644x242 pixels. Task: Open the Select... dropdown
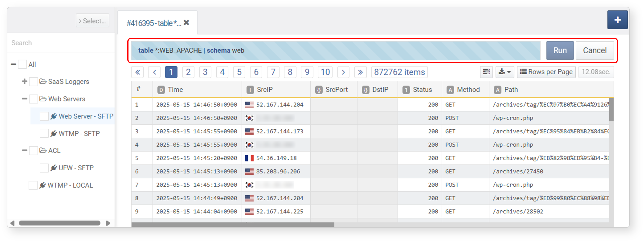(x=92, y=20)
